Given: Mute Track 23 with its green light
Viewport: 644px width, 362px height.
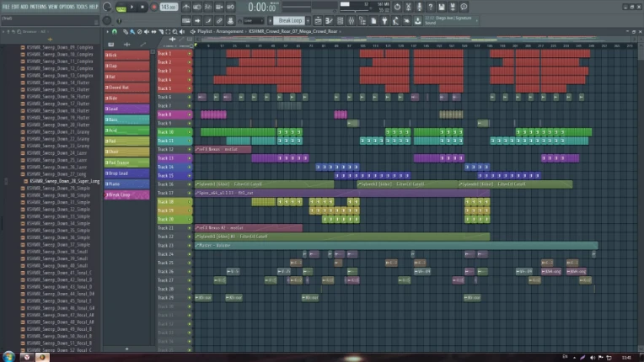Looking at the screenshot, I should 190,246.
